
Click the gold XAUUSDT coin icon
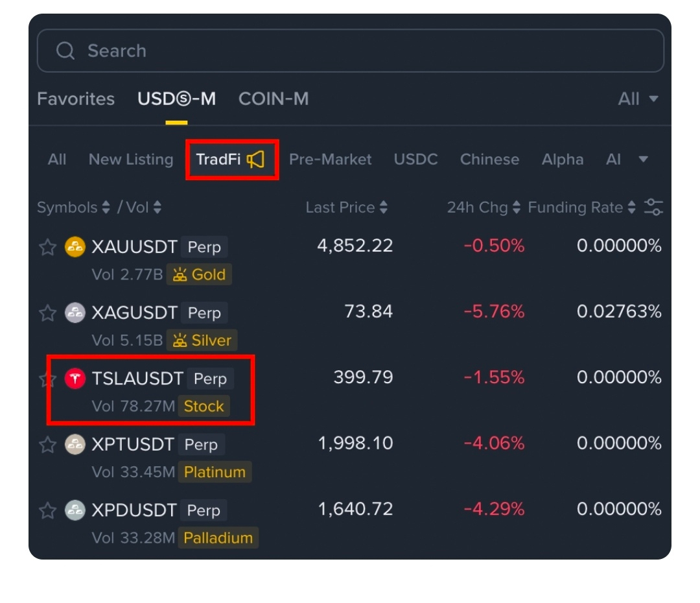point(75,247)
